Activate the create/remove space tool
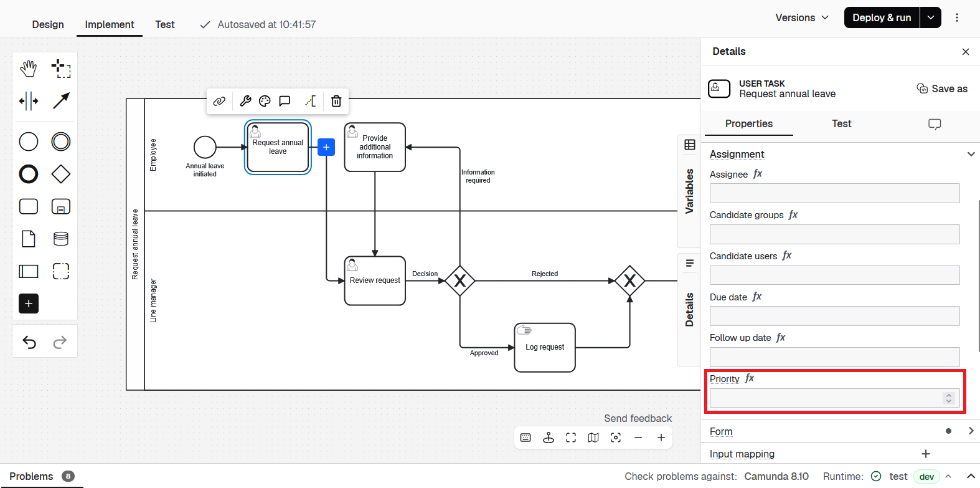The height and width of the screenshot is (488, 980). (29, 100)
